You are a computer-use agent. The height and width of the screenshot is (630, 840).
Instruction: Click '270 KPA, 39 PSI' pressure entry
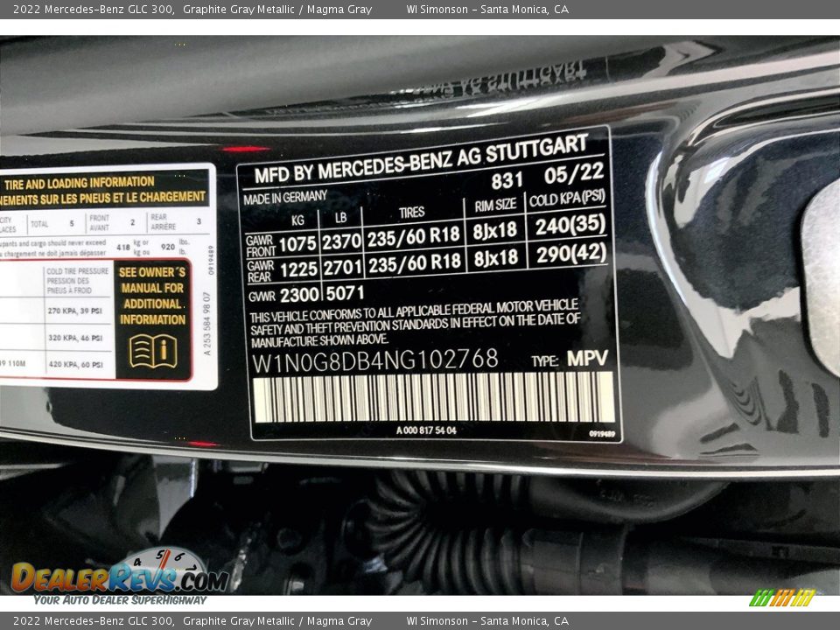75,311
